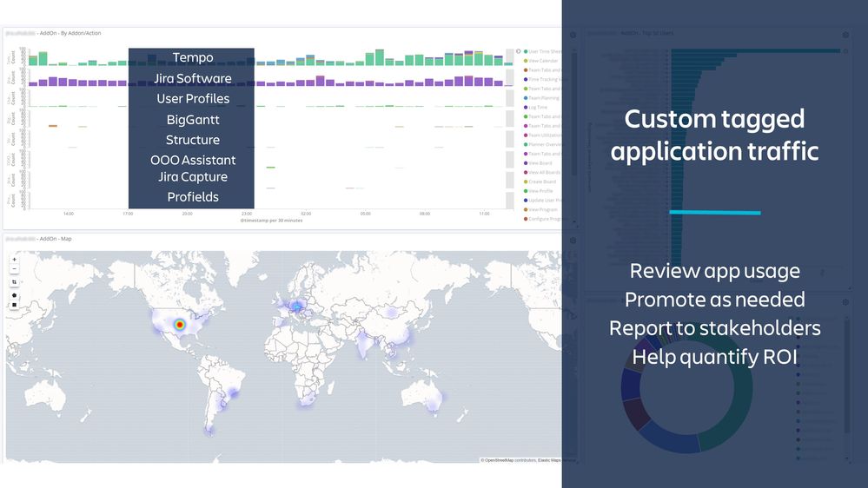Open gear options on Top 50 Users panel

[x=845, y=35]
